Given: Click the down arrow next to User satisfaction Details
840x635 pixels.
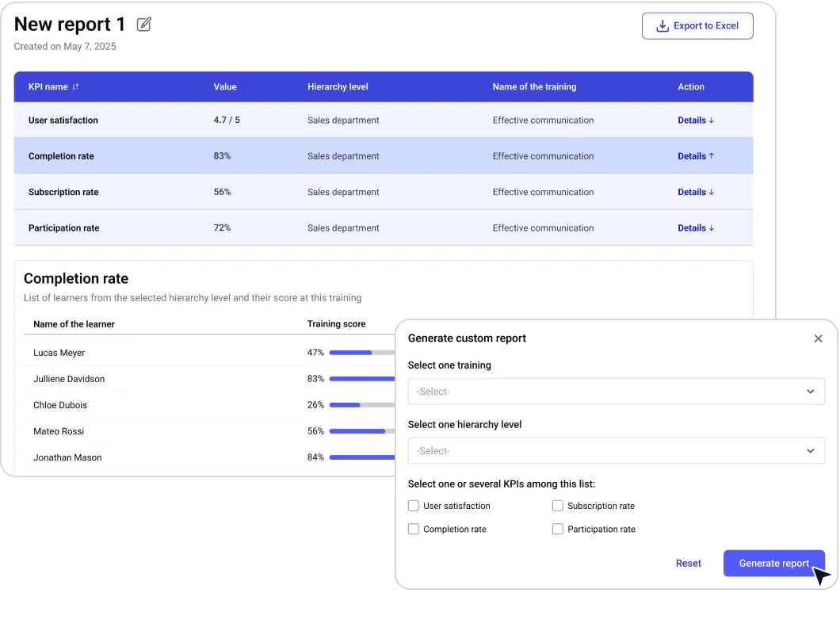Looking at the screenshot, I should (712, 120).
